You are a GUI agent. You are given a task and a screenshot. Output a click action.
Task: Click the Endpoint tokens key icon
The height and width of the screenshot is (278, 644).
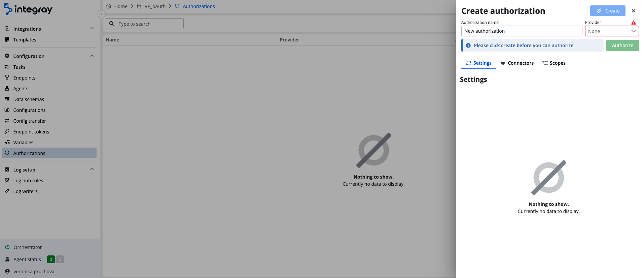(7, 131)
